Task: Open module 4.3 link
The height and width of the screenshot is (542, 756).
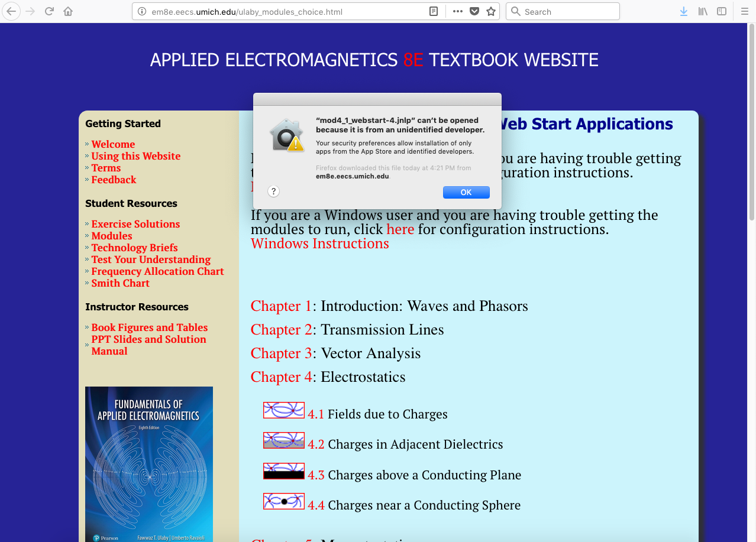Action: point(316,475)
